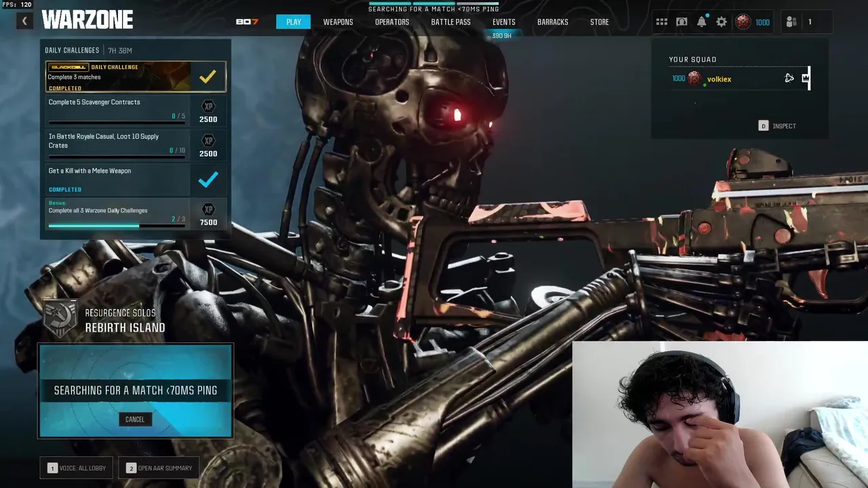The width and height of the screenshot is (868, 488).
Task: Select Loot 10 Supply Crates challenge
Action: [136, 144]
